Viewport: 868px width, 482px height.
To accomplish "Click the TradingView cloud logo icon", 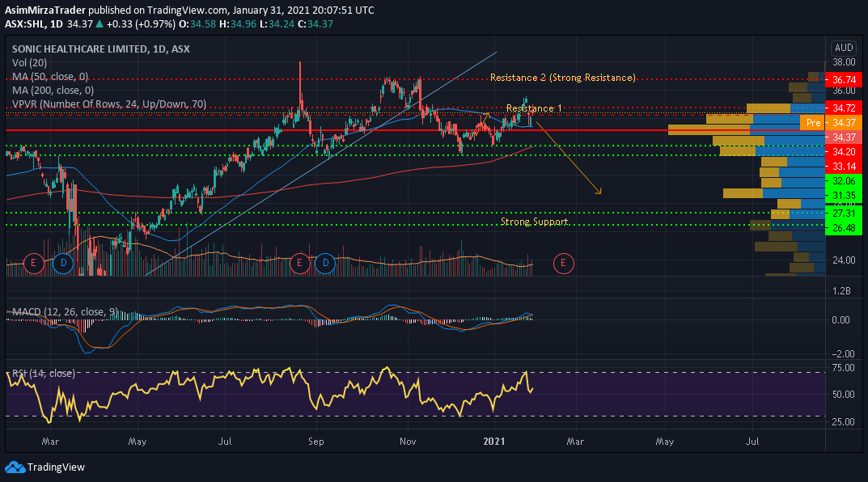I will pyautogui.click(x=15, y=467).
